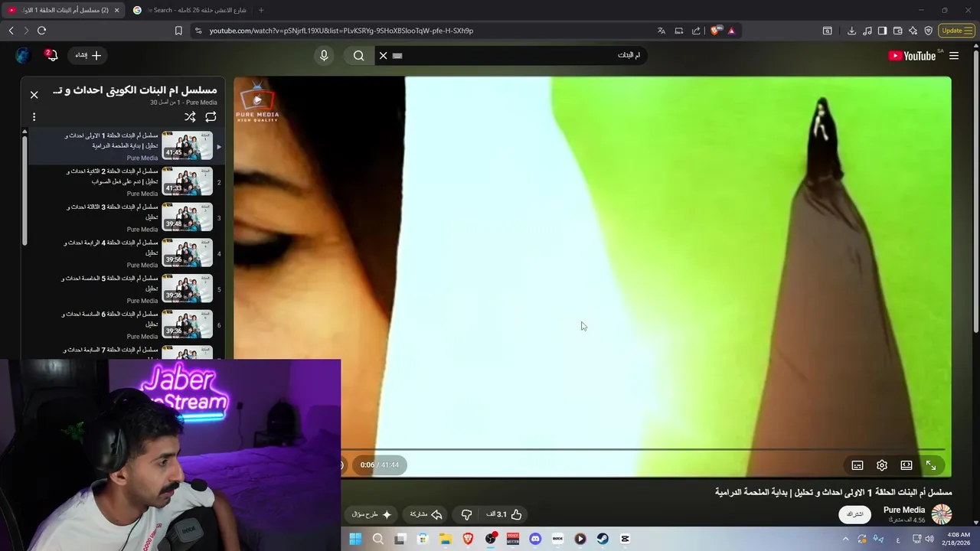Select playlist episode 1 thumbnail 41:45

(x=187, y=145)
